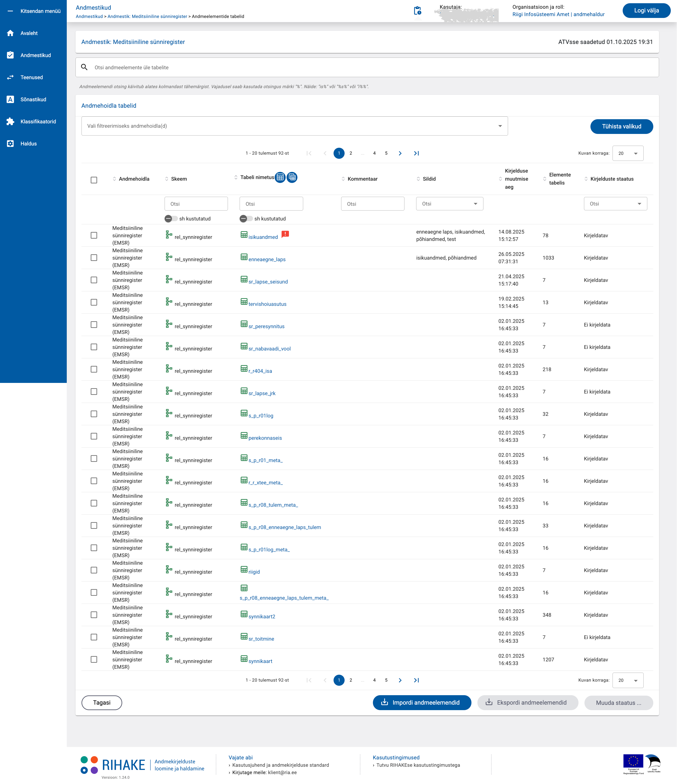Click the clipboard clock icon in header
The height and width of the screenshot is (784, 677).
[x=417, y=11]
